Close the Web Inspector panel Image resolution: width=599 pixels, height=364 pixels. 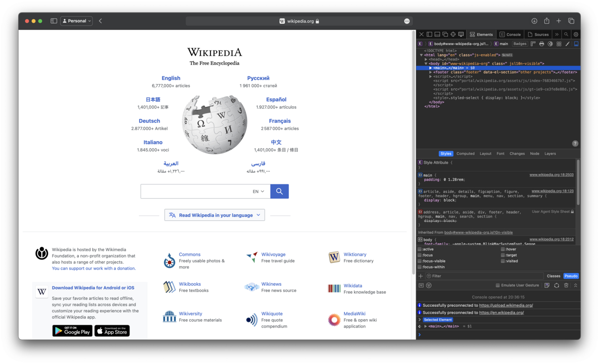(421, 34)
